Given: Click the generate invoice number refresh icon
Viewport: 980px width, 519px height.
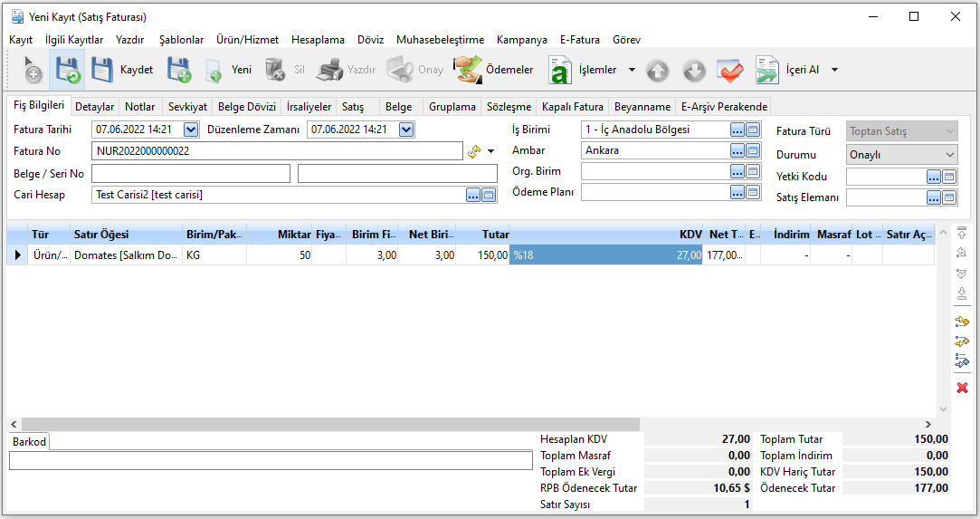Looking at the screenshot, I should tap(474, 151).
